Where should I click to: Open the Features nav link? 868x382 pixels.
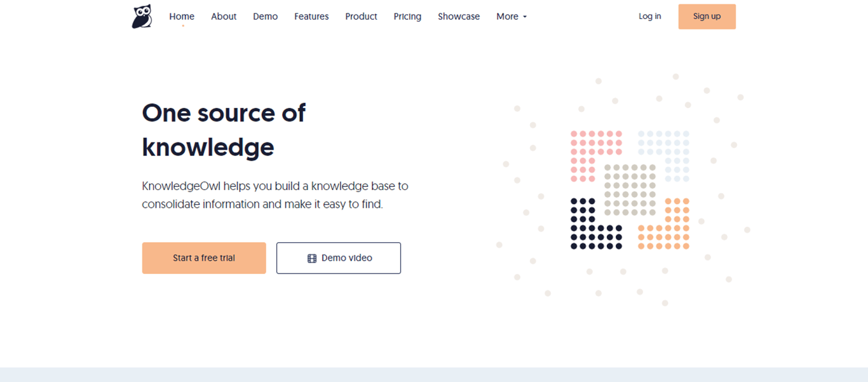[311, 17]
